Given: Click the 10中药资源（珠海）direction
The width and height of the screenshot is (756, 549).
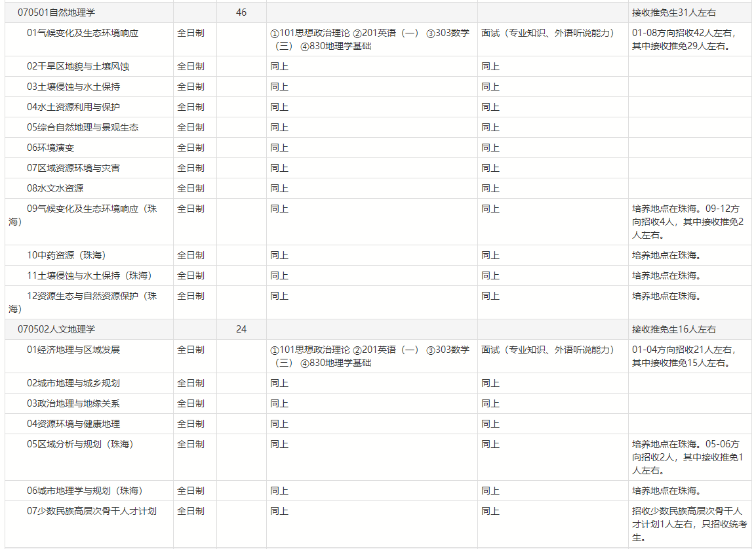Looking at the screenshot, I should [66, 255].
